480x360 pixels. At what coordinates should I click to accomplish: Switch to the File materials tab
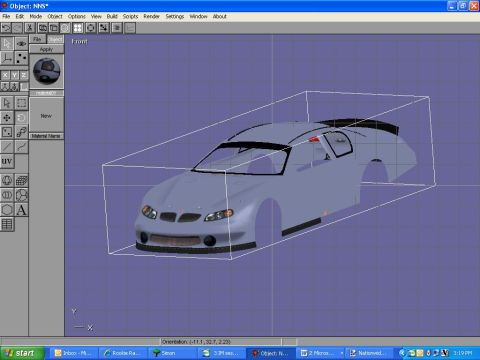[37, 39]
